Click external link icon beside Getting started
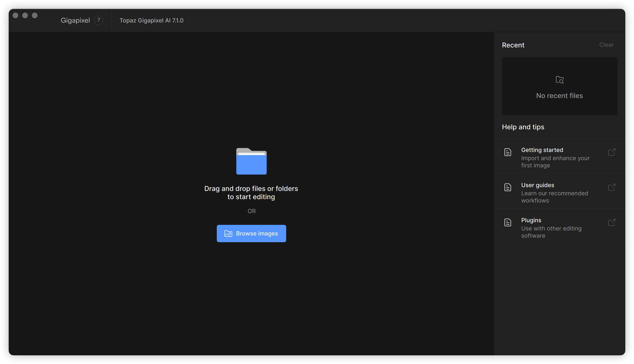The image size is (634, 364). coord(612,152)
